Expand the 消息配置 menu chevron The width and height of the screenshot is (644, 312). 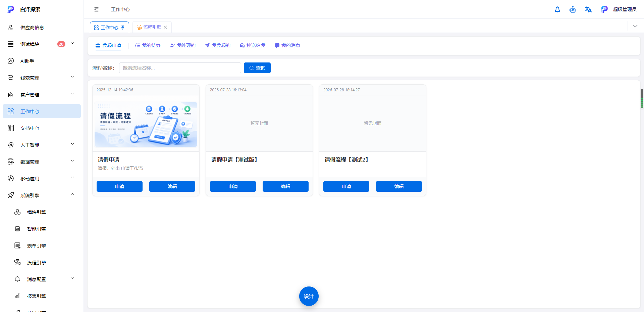tap(72, 278)
